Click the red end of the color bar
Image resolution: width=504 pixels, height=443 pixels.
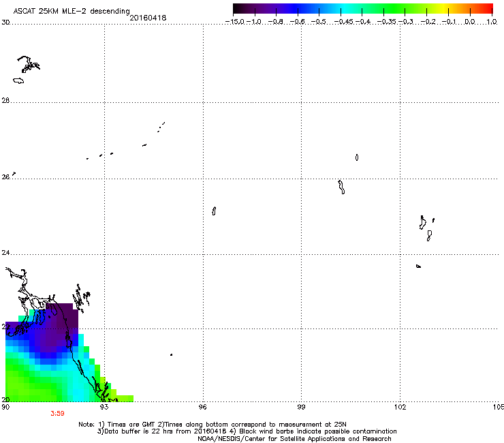pos(487,9)
